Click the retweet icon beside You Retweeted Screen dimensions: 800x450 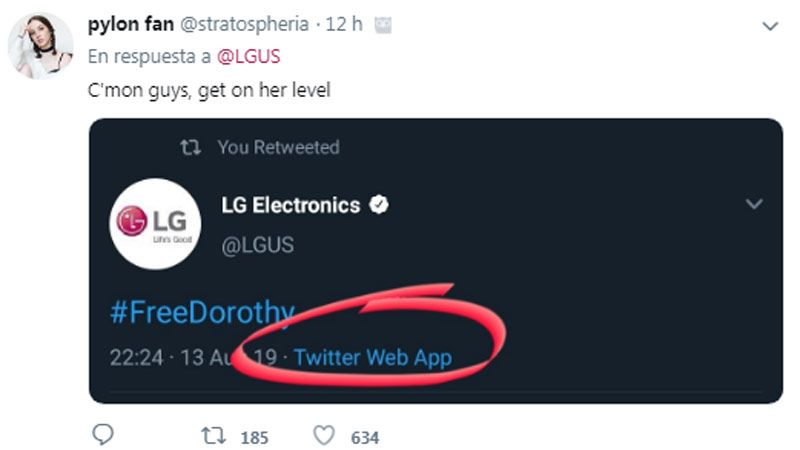point(189,147)
